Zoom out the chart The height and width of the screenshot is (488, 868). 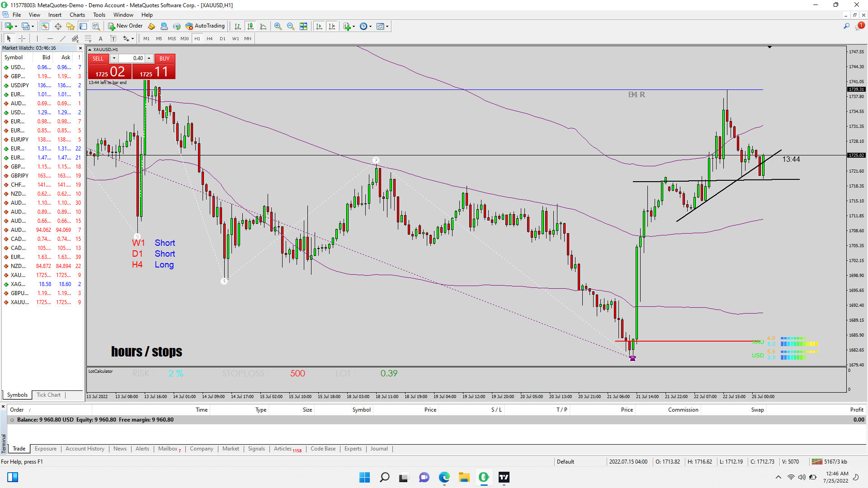pos(291,26)
